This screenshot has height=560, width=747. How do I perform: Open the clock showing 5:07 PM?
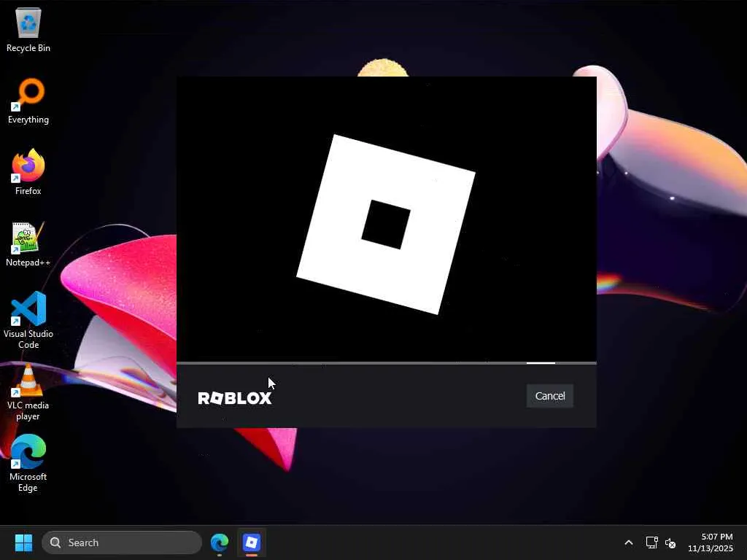pos(711,542)
